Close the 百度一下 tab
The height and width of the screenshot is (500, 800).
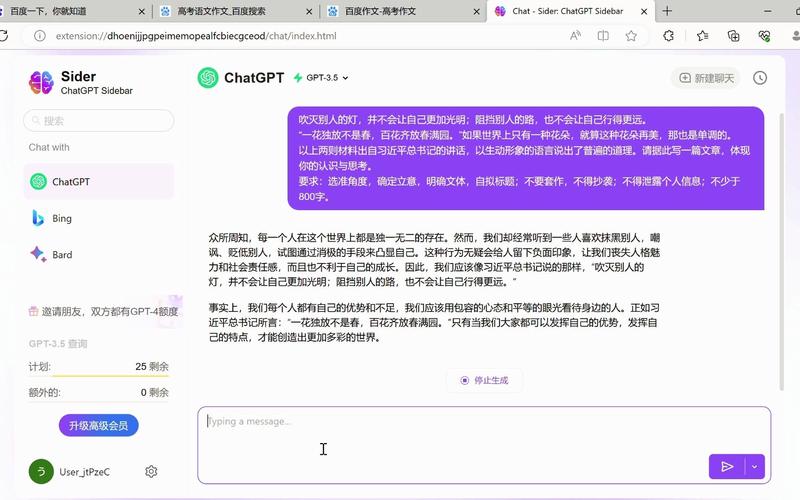141,11
